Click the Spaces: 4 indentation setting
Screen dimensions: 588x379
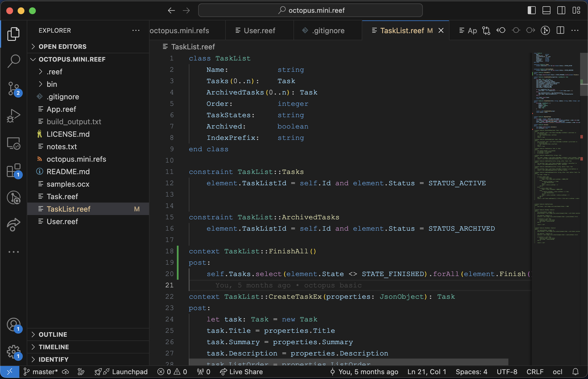pyautogui.click(x=471, y=372)
